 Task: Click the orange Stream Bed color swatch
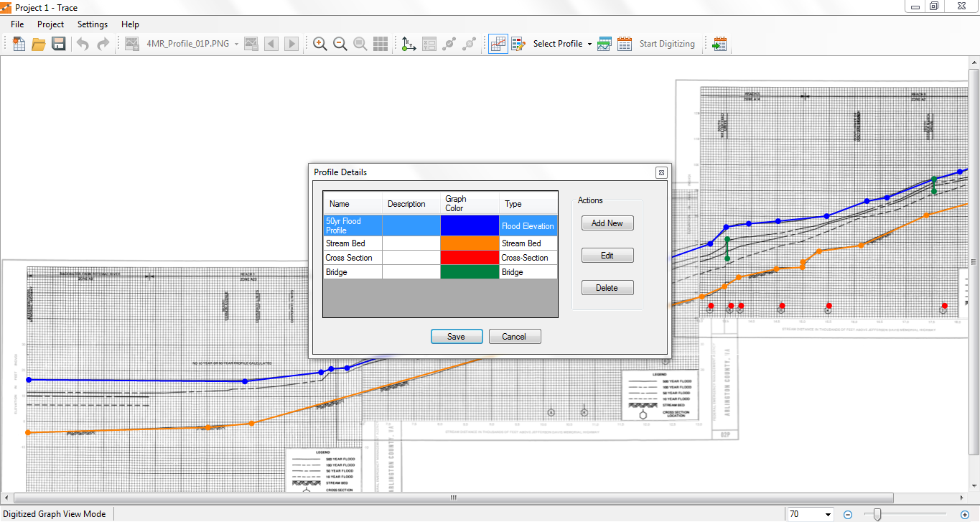(x=470, y=243)
